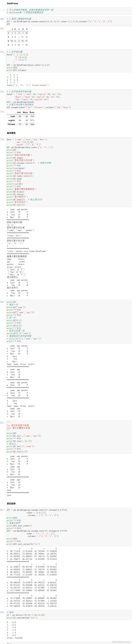Click the "print(df2.columns)" code line
132x644 pixels.
pyautogui.click(x=16, y=70)
